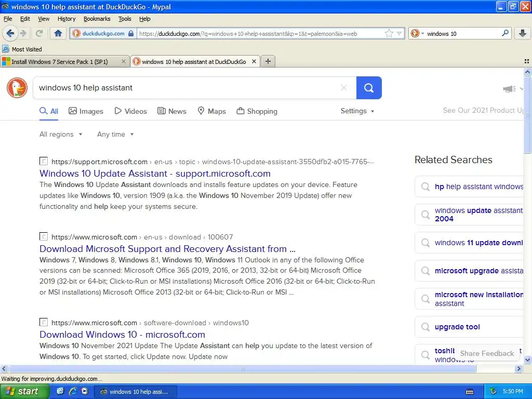Image resolution: width=532 pixels, height=399 pixels.
Task: Open a new tab with the plus button
Action: (268, 61)
